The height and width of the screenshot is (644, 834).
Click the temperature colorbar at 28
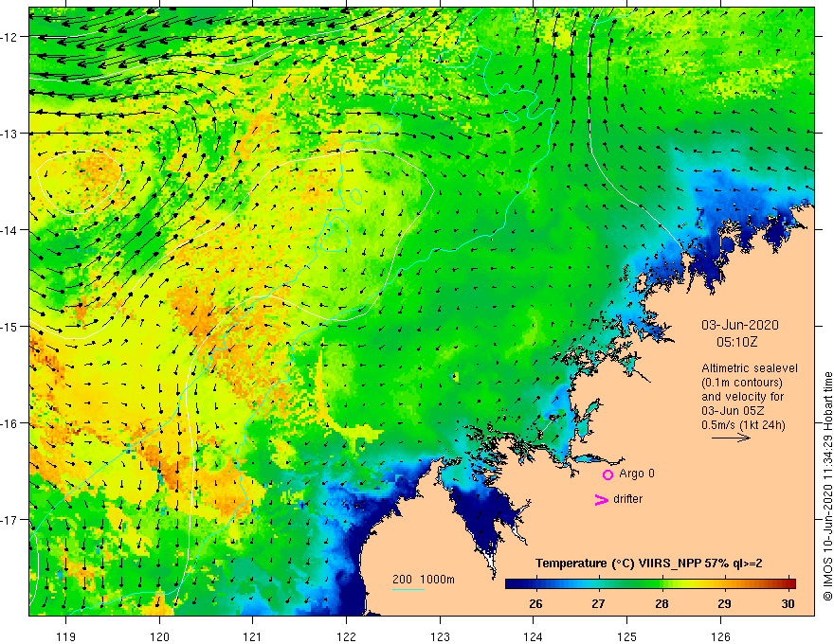click(x=662, y=583)
